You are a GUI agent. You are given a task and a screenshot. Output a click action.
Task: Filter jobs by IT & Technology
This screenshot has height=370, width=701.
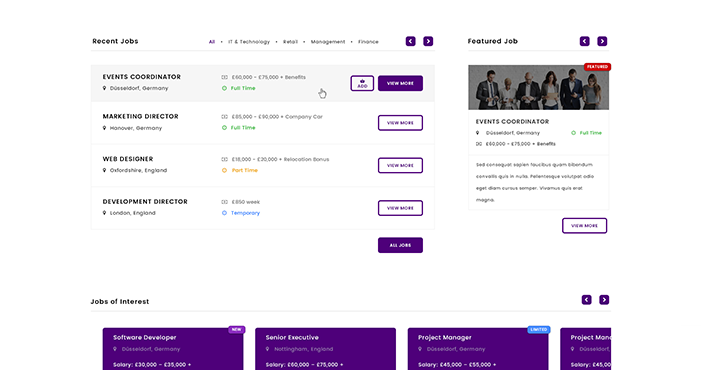point(249,42)
